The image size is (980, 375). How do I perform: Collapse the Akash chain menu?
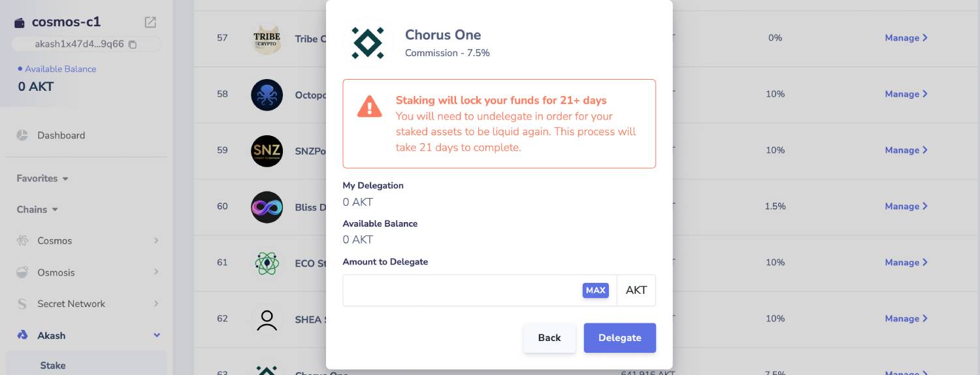click(x=156, y=335)
